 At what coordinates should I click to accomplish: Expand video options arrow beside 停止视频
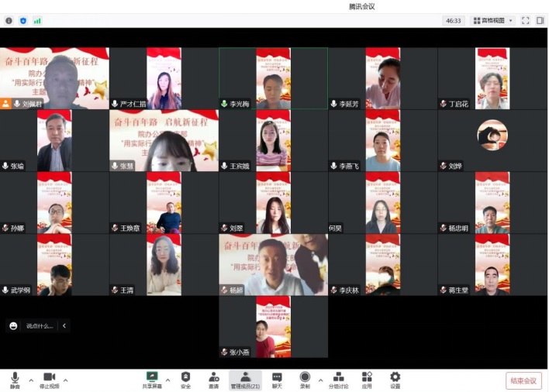pyautogui.click(x=65, y=380)
